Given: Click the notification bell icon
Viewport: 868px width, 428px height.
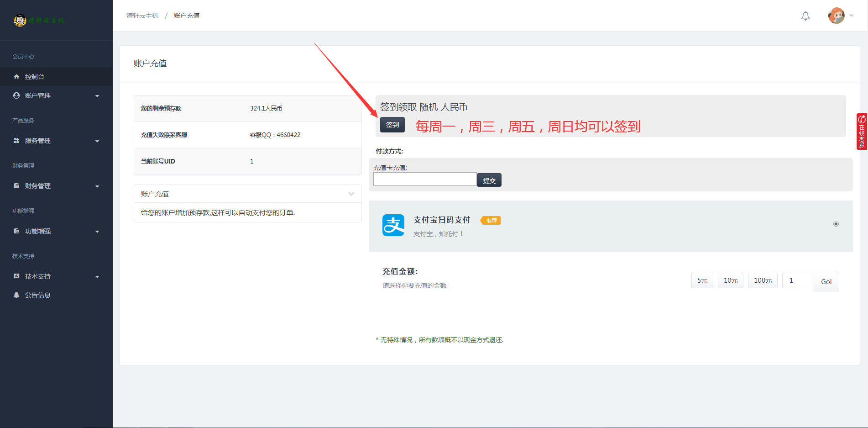Looking at the screenshot, I should pyautogui.click(x=805, y=16).
